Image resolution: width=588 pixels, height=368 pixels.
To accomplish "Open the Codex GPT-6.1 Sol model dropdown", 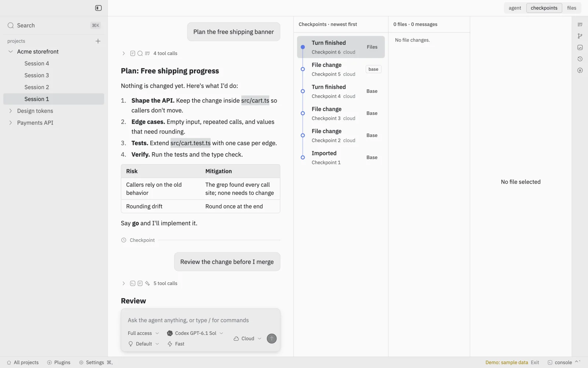I will 195,333.
